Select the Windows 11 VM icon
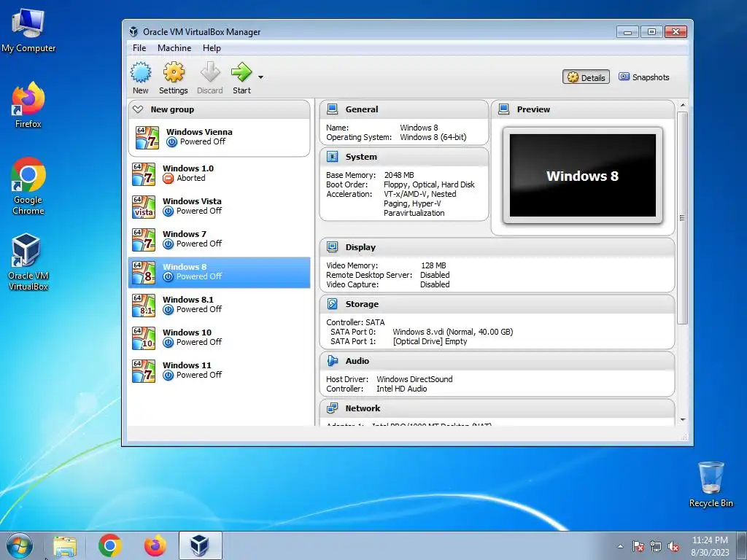 [144, 371]
